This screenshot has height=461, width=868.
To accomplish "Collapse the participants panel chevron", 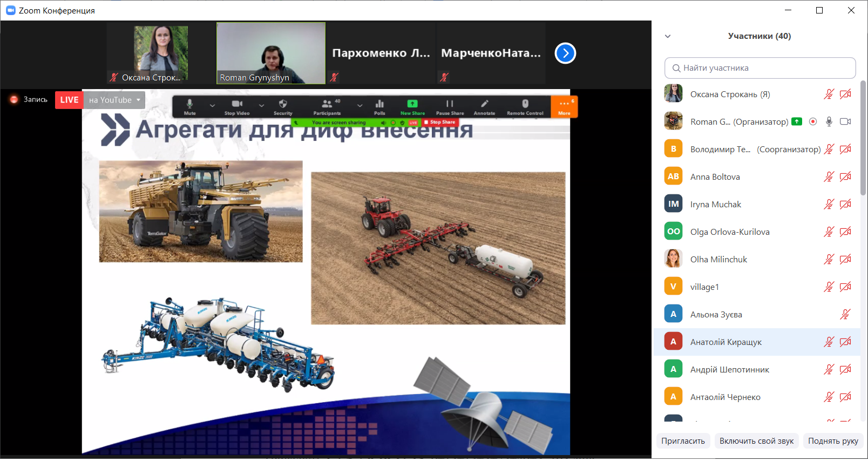I will tap(668, 36).
